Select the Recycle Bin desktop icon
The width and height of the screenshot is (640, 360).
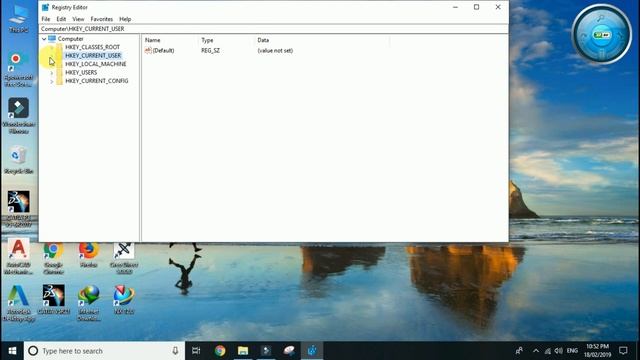pyautogui.click(x=19, y=160)
